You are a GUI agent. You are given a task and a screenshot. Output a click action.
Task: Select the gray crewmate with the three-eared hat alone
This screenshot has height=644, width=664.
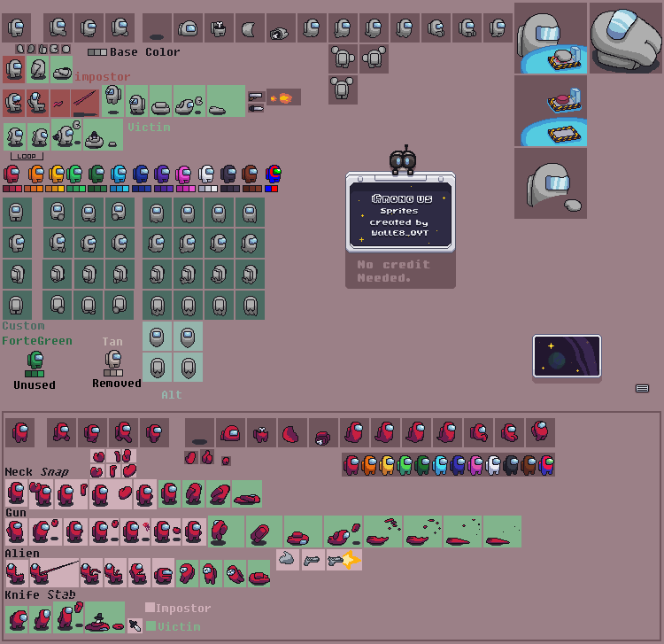[x=343, y=89]
